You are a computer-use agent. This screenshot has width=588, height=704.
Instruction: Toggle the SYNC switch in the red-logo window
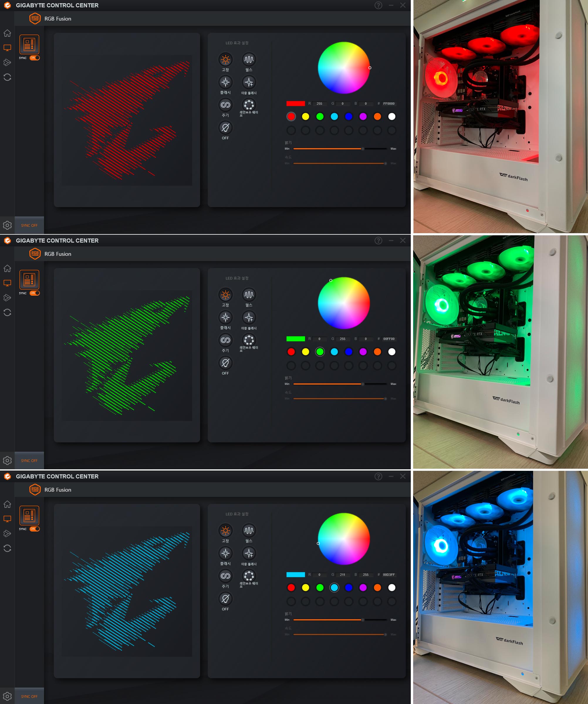[x=35, y=58]
